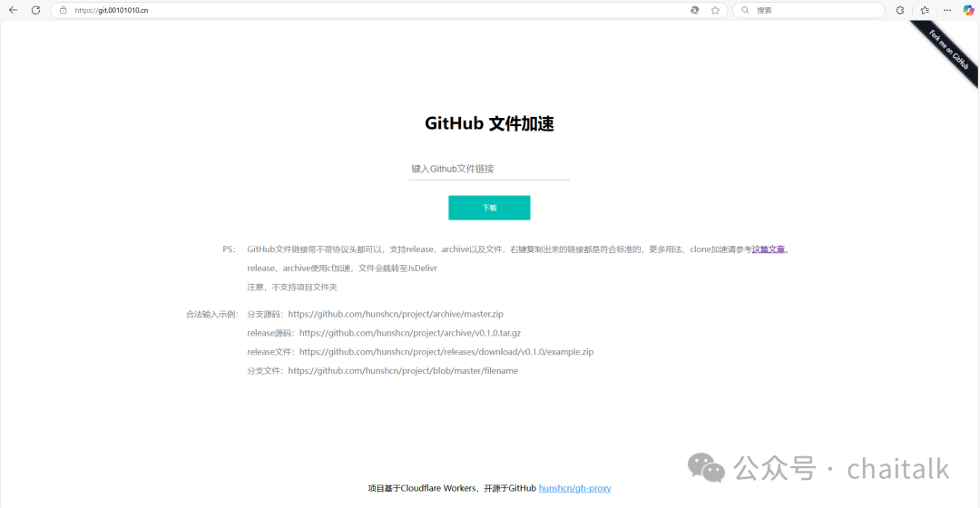The width and height of the screenshot is (980, 508).
Task: Open the 这篇文章 article link
Action: pyautogui.click(x=769, y=249)
